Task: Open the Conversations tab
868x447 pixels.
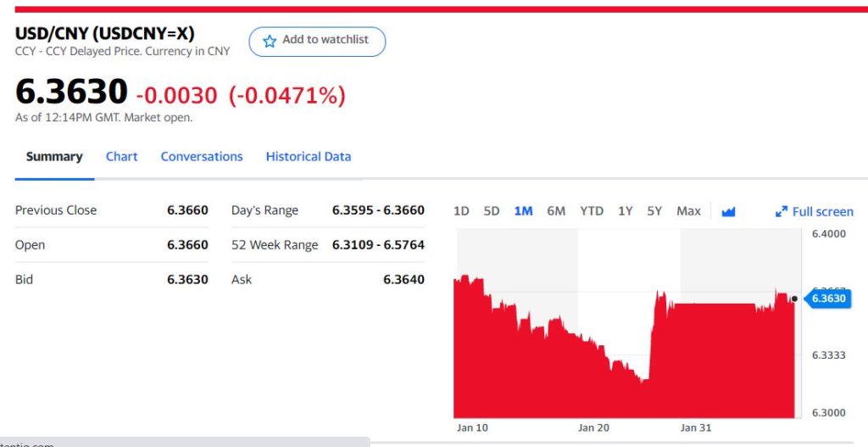Action: pyautogui.click(x=202, y=157)
